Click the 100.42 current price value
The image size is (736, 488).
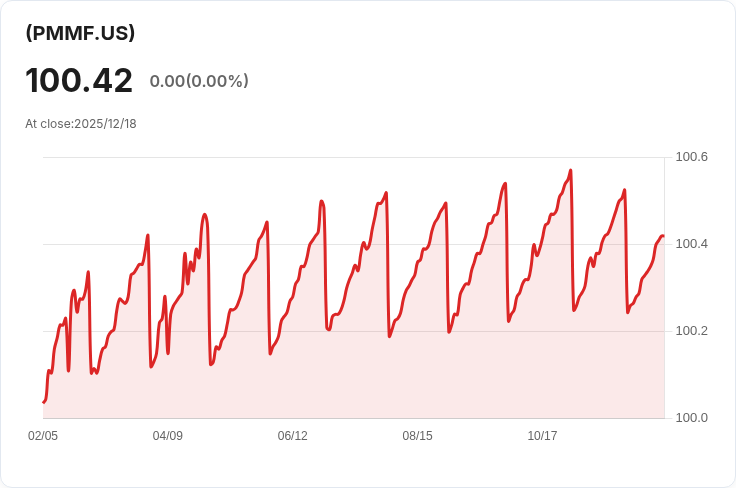(x=79, y=81)
